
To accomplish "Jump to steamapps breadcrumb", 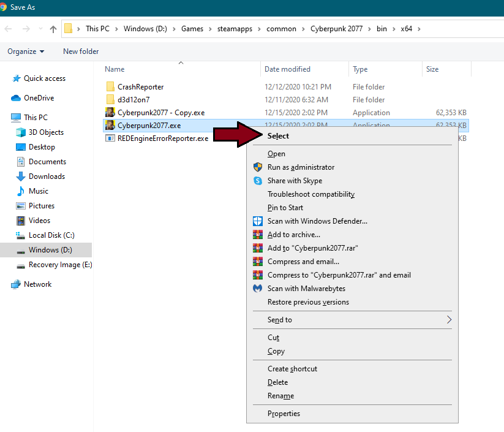I will click(x=235, y=29).
